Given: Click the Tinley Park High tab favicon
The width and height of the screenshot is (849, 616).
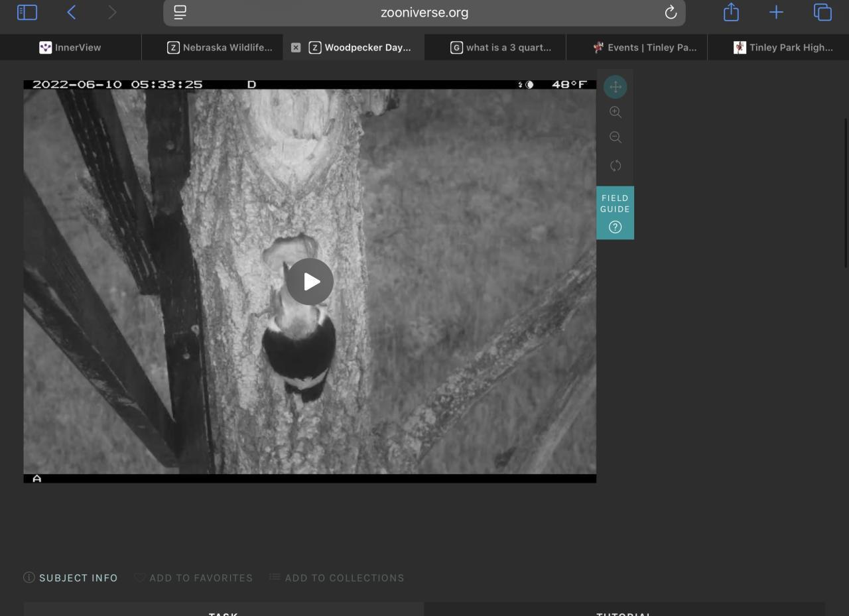Looking at the screenshot, I should (x=740, y=47).
